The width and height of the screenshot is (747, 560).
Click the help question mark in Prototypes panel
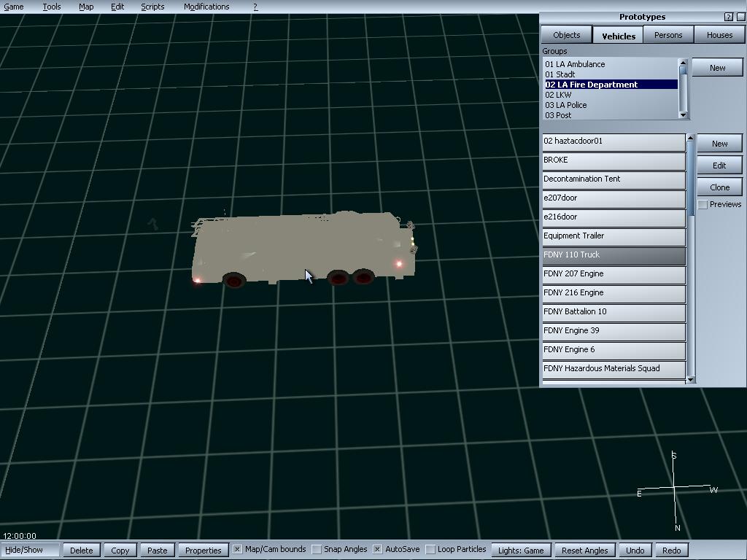coord(729,17)
